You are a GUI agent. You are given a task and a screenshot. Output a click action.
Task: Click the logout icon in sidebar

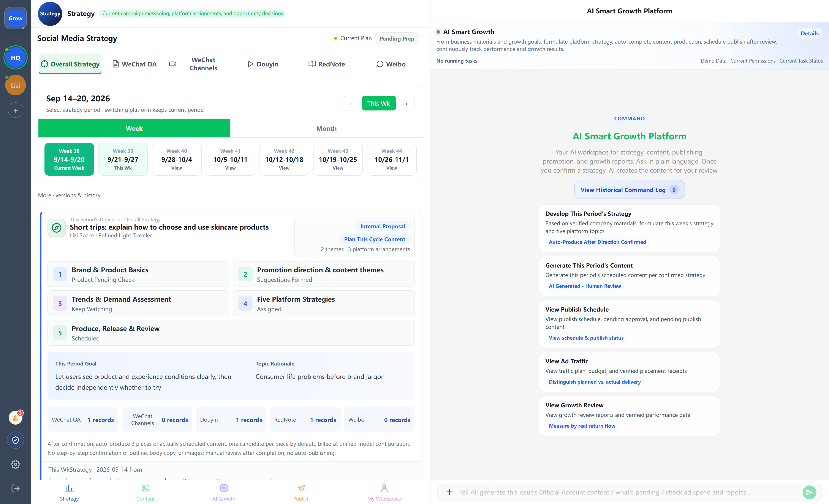point(16,488)
